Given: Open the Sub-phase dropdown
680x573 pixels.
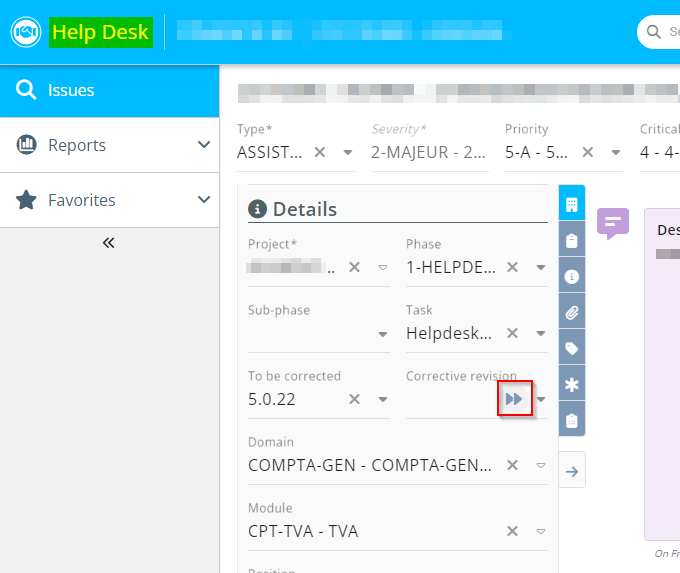Looking at the screenshot, I should click(x=382, y=334).
